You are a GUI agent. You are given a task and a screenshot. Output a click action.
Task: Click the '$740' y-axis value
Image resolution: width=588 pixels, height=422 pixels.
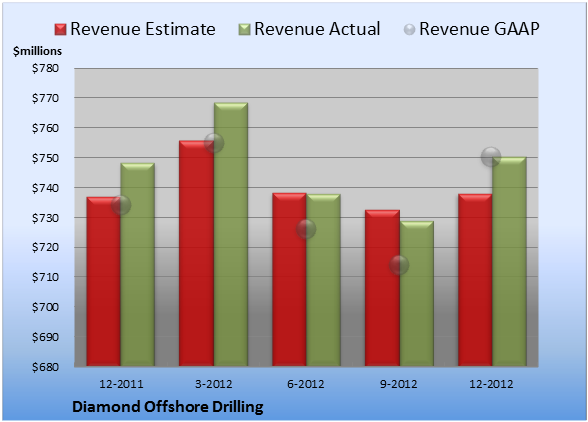coord(45,188)
